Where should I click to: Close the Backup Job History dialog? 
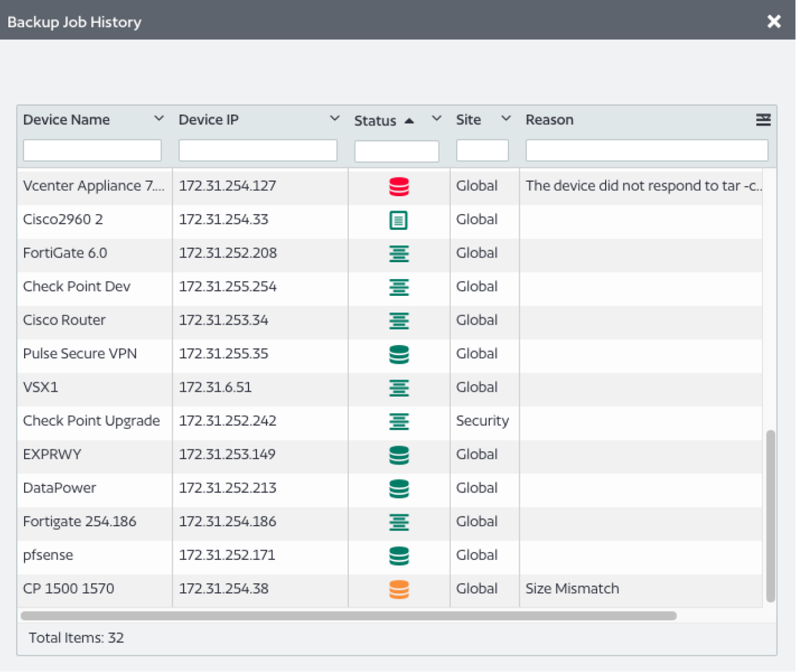pyautogui.click(x=774, y=21)
